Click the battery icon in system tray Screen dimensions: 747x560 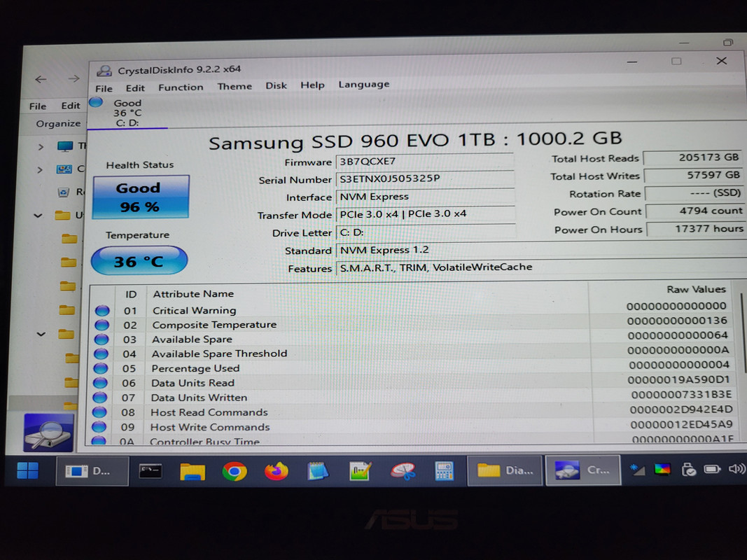[x=712, y=470]
